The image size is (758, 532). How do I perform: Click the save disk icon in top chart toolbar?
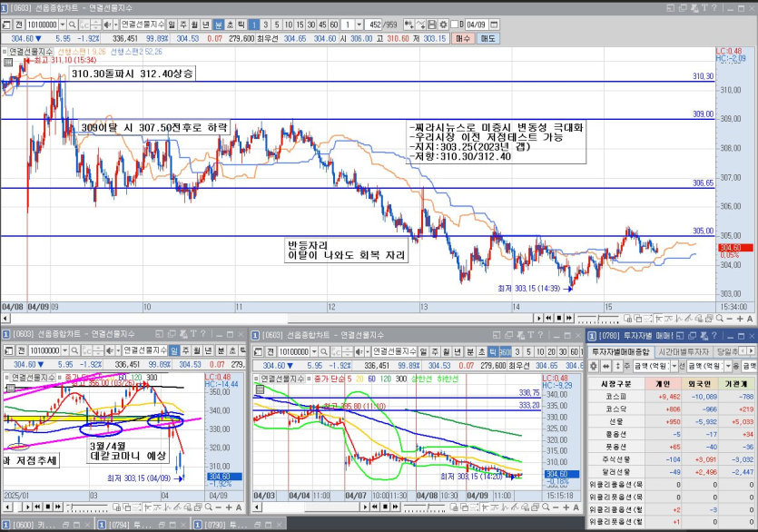click(x=432, y=25)
